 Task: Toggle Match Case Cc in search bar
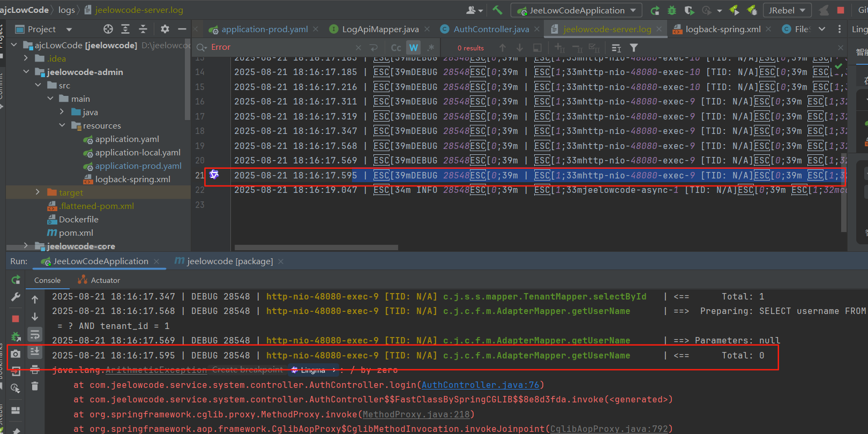(x=396, y=48)
